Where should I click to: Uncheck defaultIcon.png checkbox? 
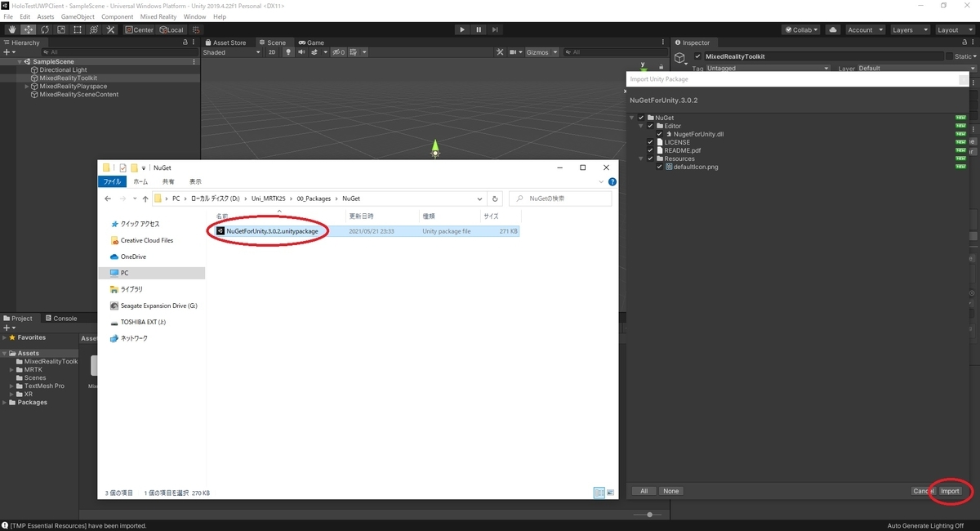tap(659, 167)
